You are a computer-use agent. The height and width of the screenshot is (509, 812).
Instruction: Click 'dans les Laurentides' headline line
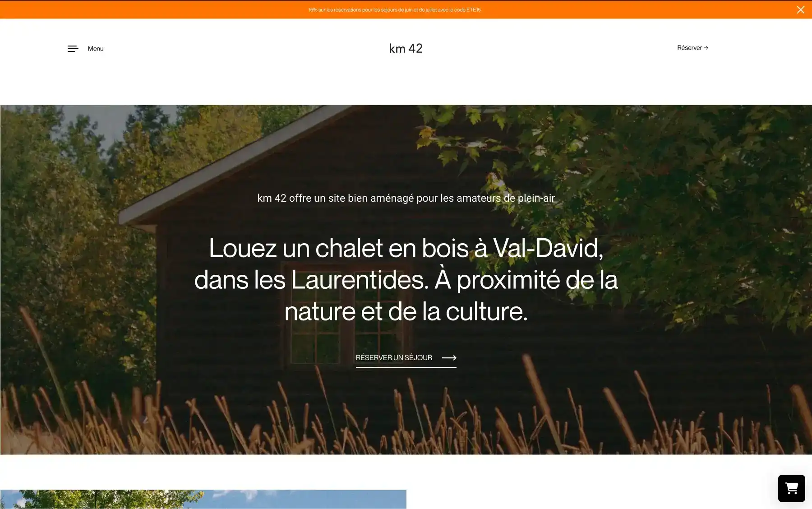click(x=311, y=280)
